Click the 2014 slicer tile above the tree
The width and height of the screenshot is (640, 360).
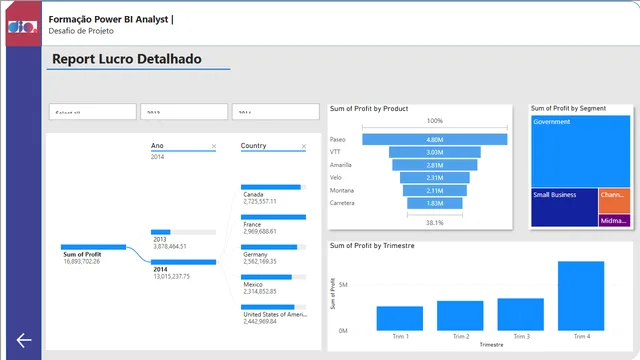pyautogui.click(x=276, y=111)
